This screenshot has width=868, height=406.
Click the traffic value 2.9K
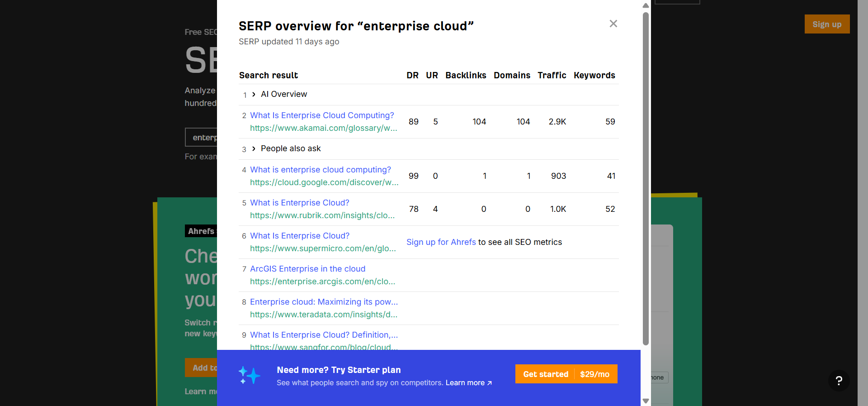pyautogui.click(x=557, y=122)
